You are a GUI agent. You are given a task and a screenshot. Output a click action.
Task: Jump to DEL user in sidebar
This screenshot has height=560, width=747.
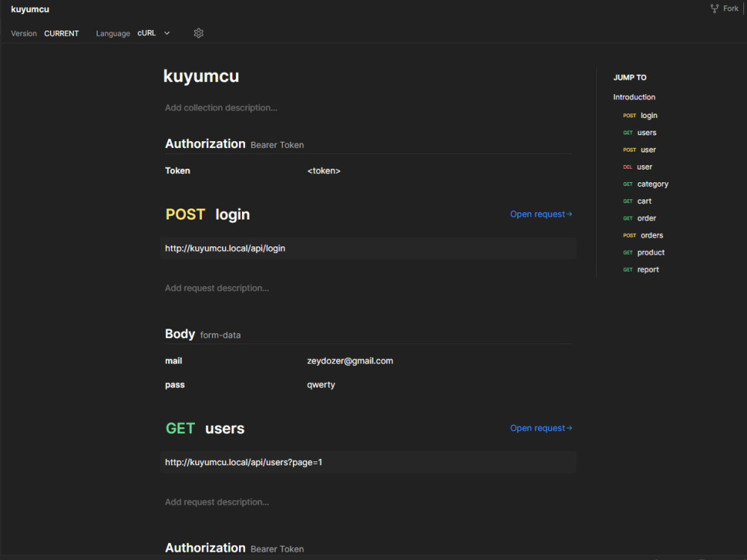click(x=637, y=167)
